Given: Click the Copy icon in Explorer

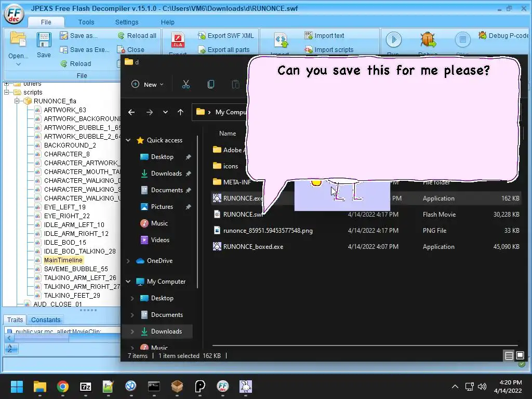Looking at the screenshot, I should pos(211,84).
